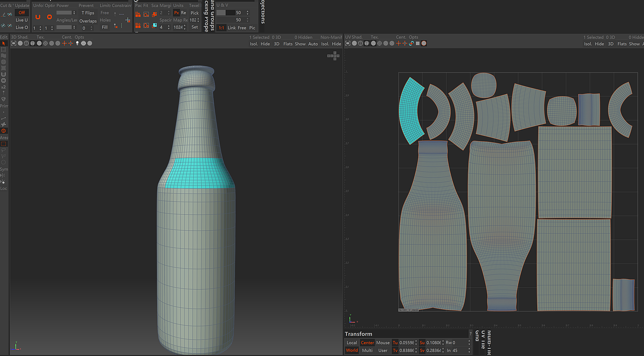Enable Local transform mode
Viewport: 644px width, 356px height.
coord(352,343)
